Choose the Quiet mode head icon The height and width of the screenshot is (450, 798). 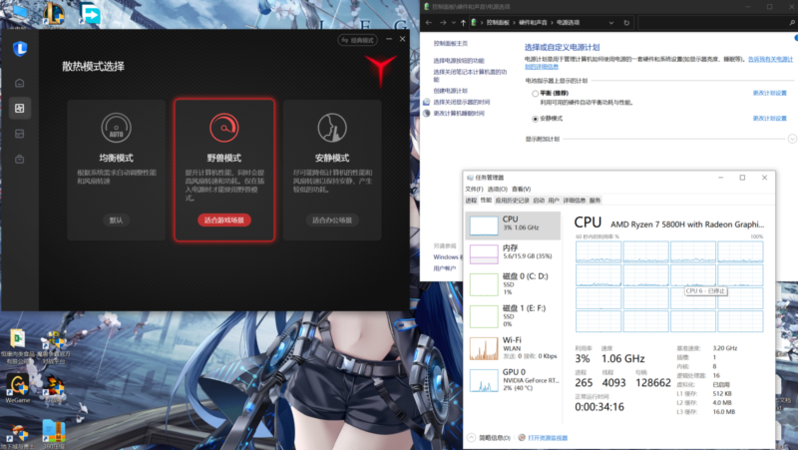pos(331,128)
